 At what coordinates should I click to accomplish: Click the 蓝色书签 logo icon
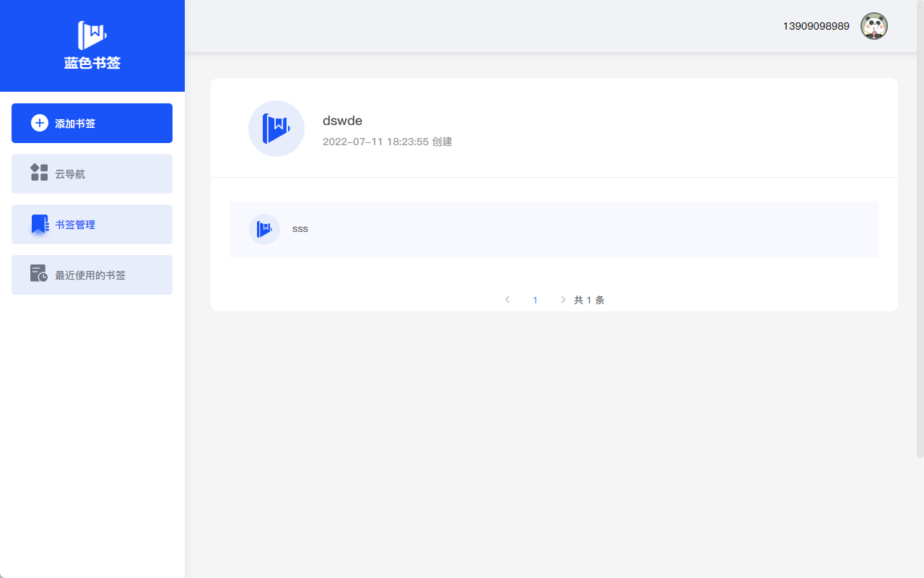[x=92, y=35]
